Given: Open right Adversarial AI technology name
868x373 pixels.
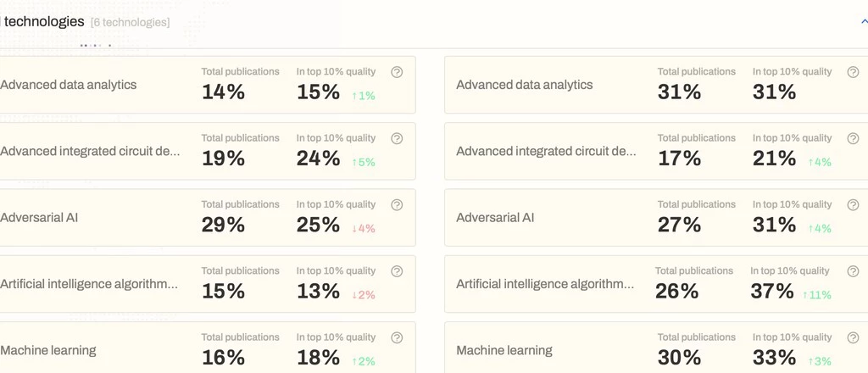Looking at the screenshot, I should click(495, 218).
